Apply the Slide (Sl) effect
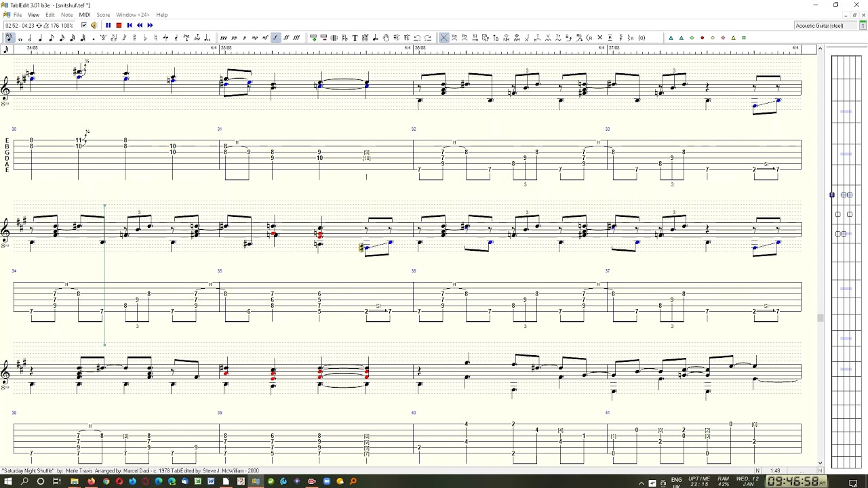Screen dimensions: 868x488 coord(475,38)
